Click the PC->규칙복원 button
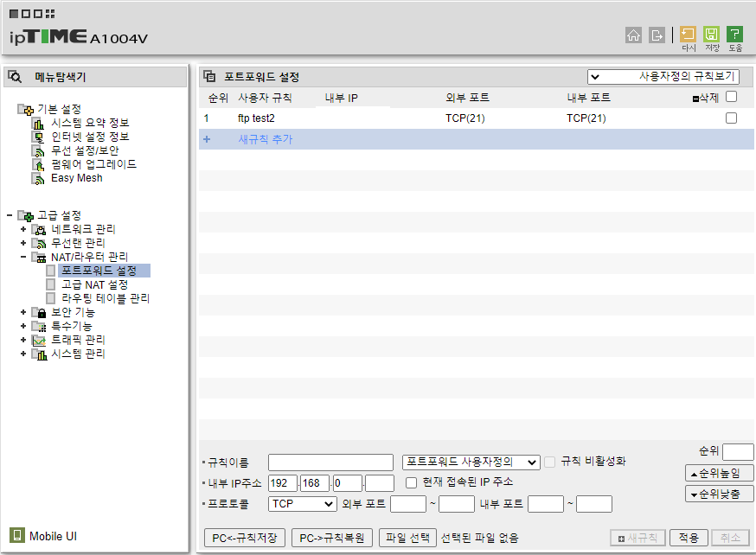The image size is (756, 555). (x=332, y=538)
